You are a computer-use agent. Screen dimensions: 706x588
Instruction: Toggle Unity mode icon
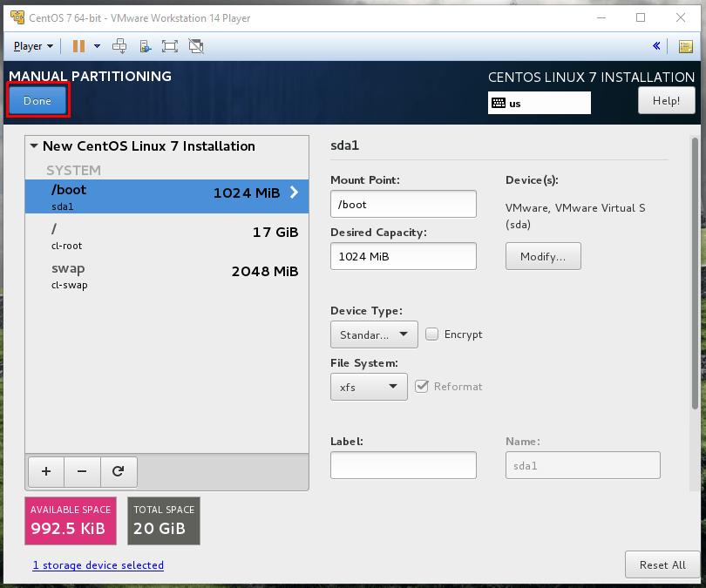tap(196, 46)
